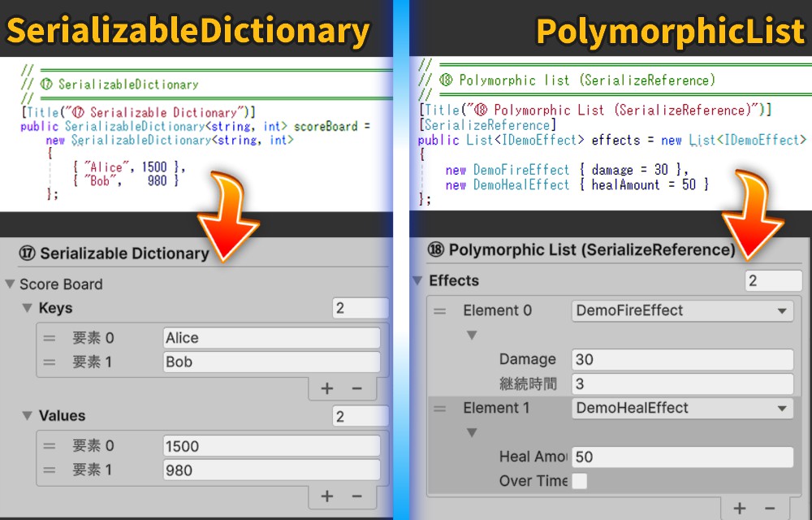Select the Over Time label
Screen dimensions: 812x520
coord(533,481)
